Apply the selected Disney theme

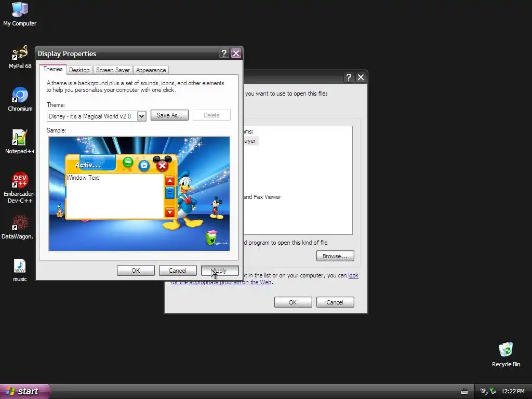coord(220,270)
